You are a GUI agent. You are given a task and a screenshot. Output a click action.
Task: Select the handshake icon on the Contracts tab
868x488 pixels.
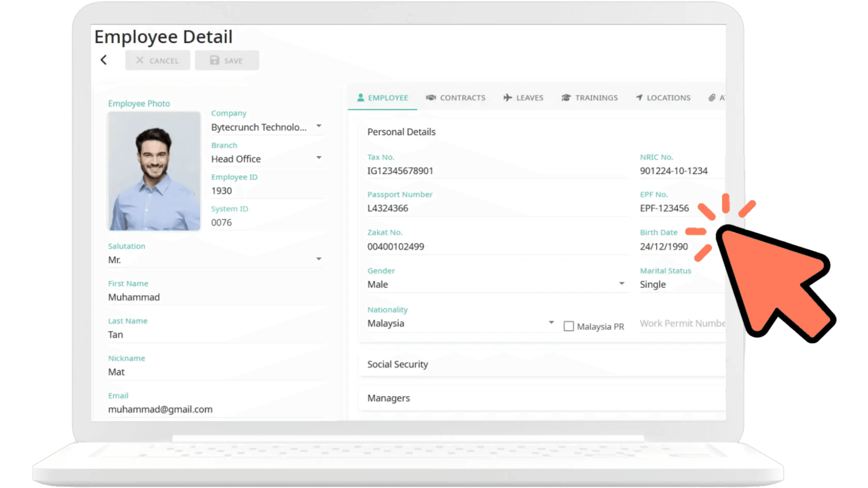pyautogui.click(x=431, y=98)
